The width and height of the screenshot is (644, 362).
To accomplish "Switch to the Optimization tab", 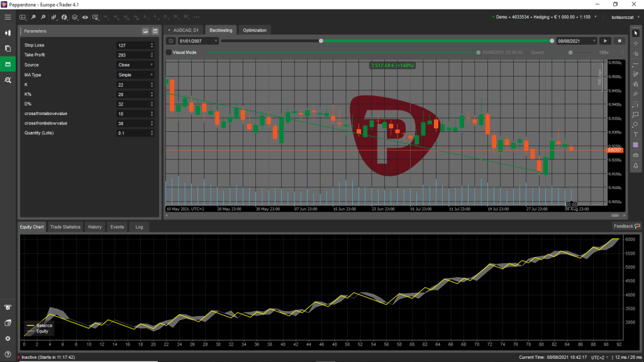I will [255, 30].
